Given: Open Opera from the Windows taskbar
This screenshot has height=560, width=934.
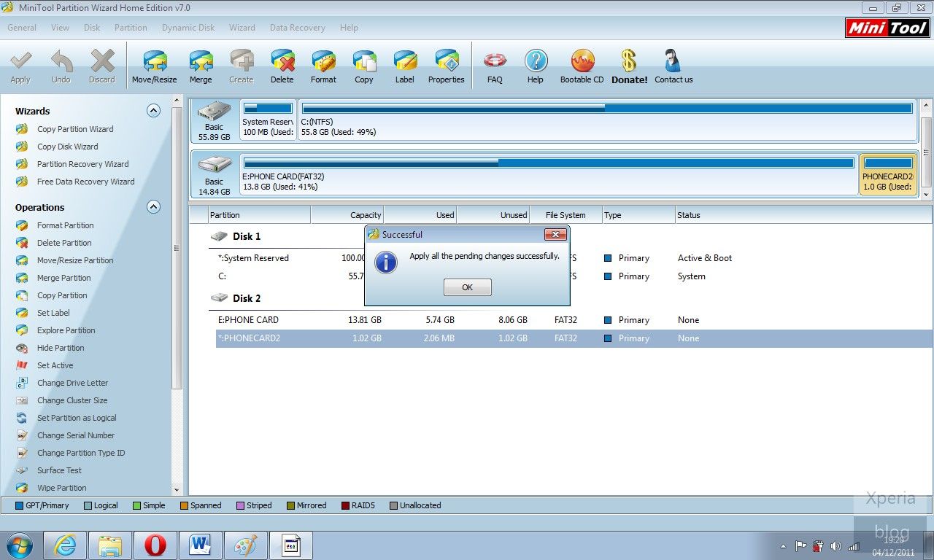Looking at the screenshot, I should tap(155, 545).
